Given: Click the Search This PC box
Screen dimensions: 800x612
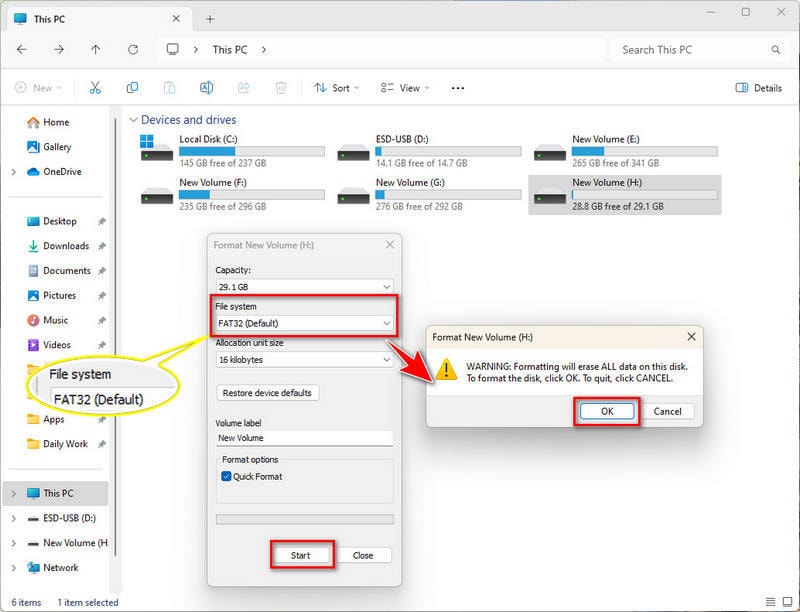Looking at the screenshot, I should pos(698,49).
